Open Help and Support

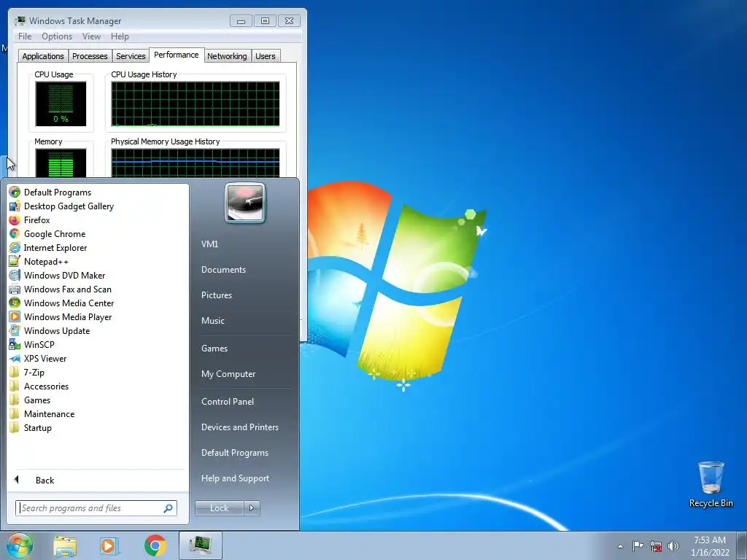[x=235, y=478]
